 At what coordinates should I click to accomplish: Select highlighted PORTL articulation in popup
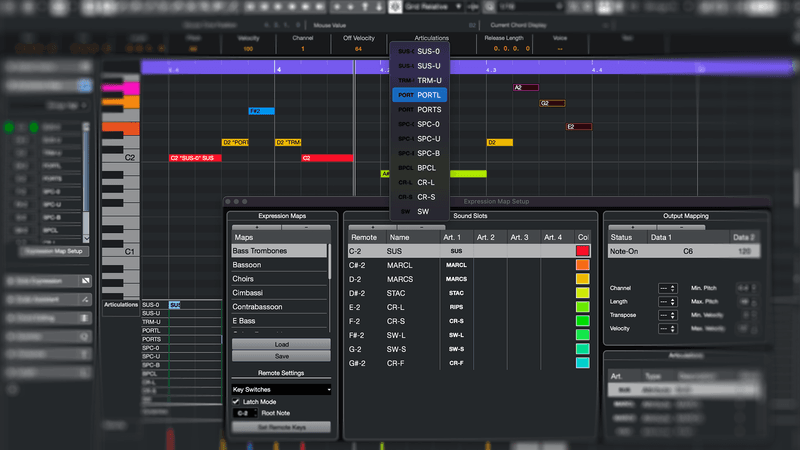point(419,95)
